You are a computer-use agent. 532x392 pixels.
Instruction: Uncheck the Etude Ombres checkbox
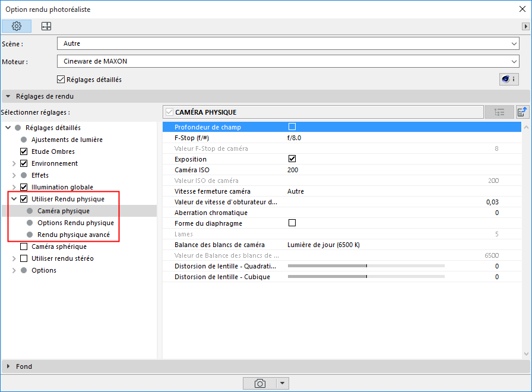(x=24, y=151)
